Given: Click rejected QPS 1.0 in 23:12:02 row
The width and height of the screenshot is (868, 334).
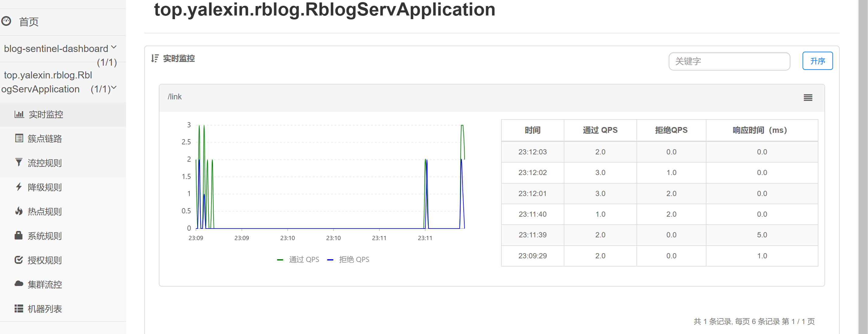Looking at the screenshot, I should [671, 173].
